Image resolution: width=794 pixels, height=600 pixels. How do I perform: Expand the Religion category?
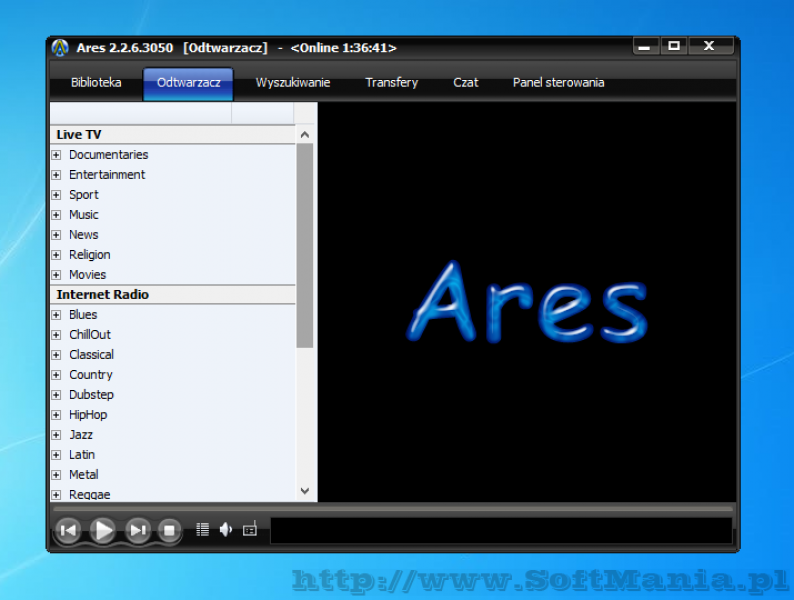click(56, 255)
